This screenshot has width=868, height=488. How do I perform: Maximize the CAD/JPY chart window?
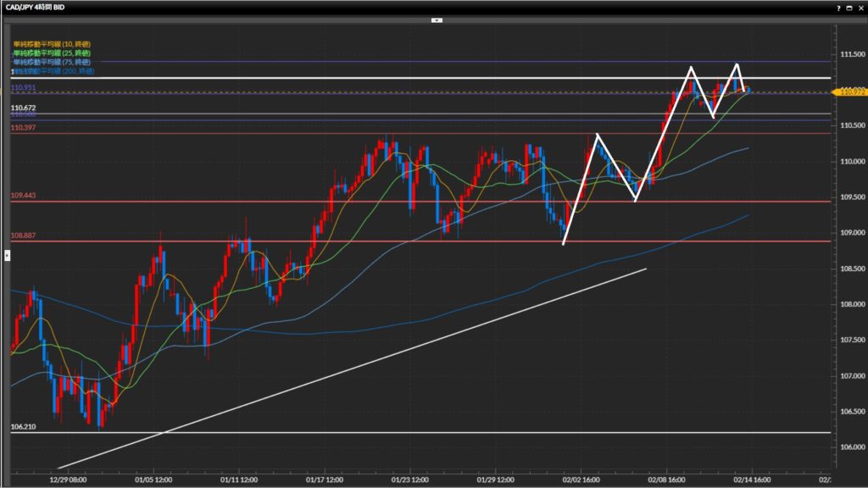tap(849, 8)
